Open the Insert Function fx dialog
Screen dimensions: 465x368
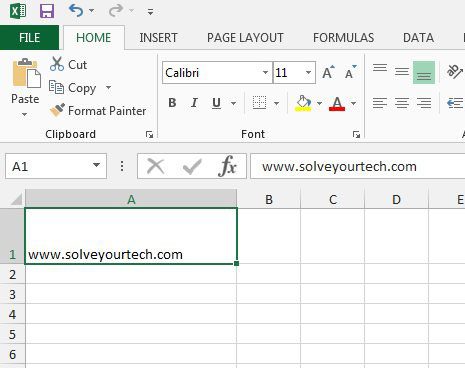coord(228,166)
